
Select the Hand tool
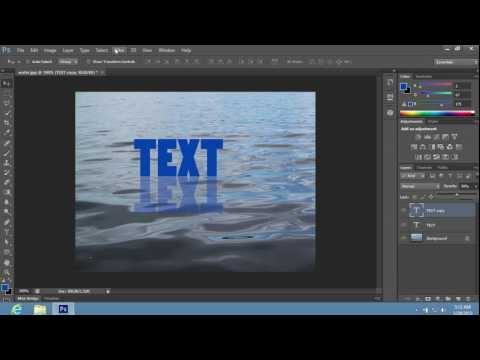7,263
